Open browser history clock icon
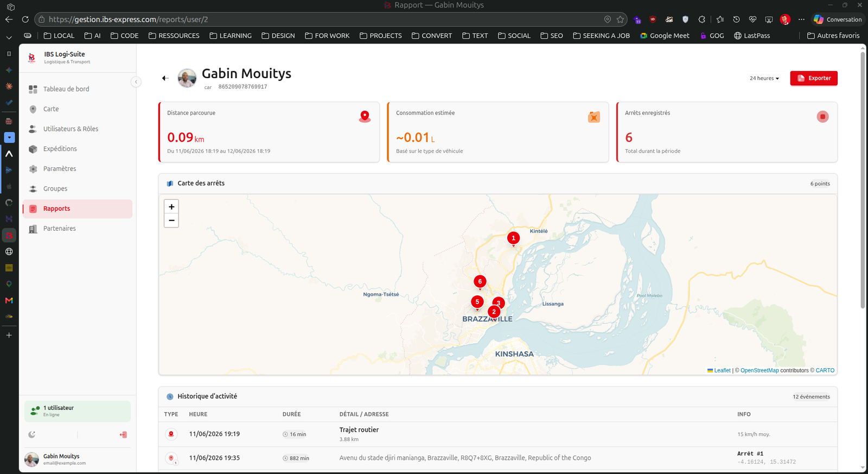Screen dimensions: 868x474 click(x=736, y=20)
